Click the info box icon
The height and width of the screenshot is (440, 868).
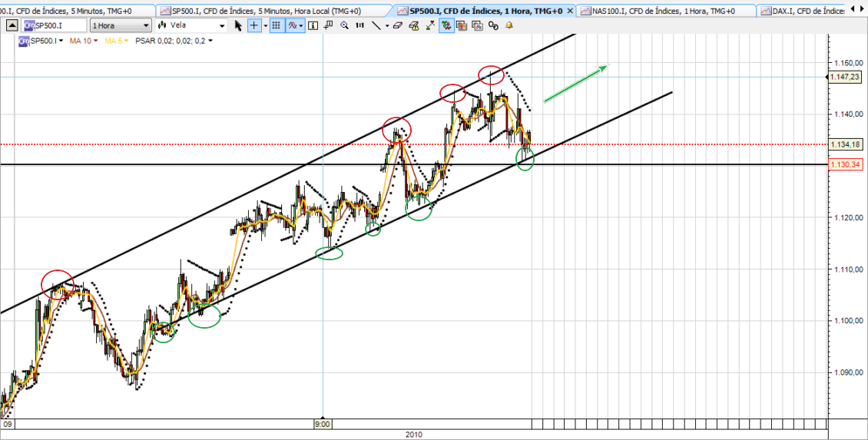click(x=313, y=25)
